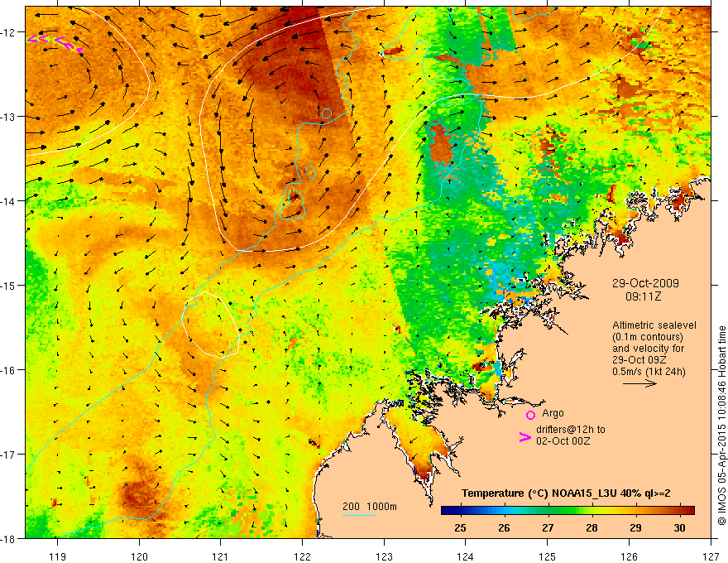The image size is (728, 563).
Task: Click the 'and velocity for' legend line
Action: 648,349
